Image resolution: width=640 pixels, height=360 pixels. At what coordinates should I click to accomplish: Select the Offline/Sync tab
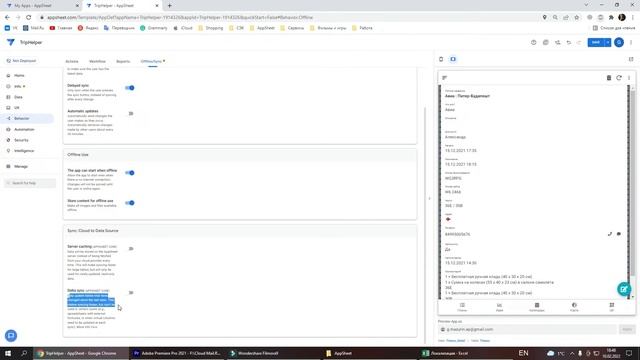tap(152, 61)
